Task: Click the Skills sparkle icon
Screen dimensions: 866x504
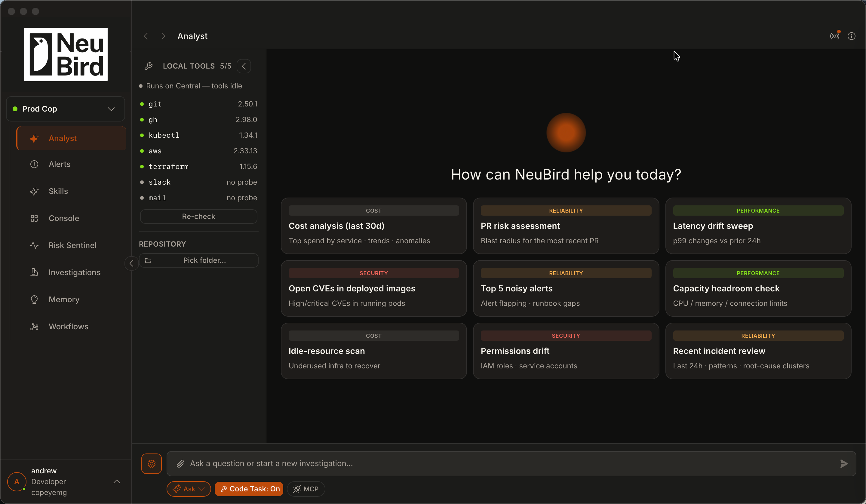Action: point(34,191)
